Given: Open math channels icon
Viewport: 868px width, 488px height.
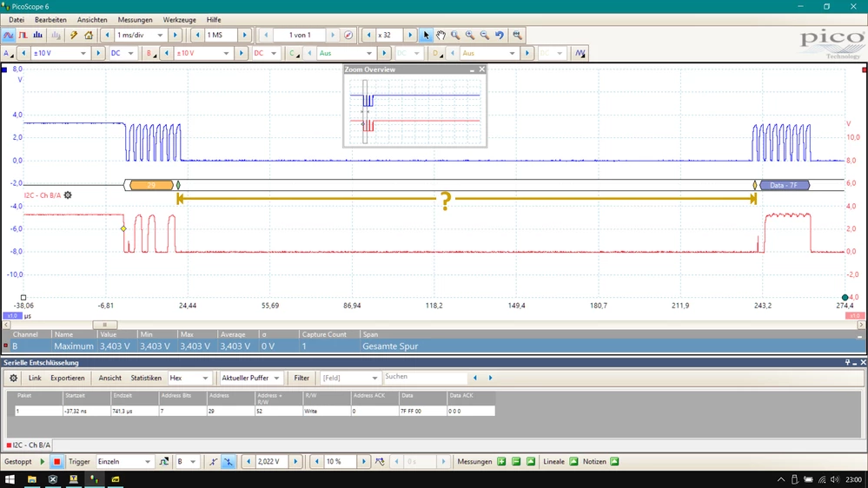Looking at the screenshot, I should click(x=580, y=53).
